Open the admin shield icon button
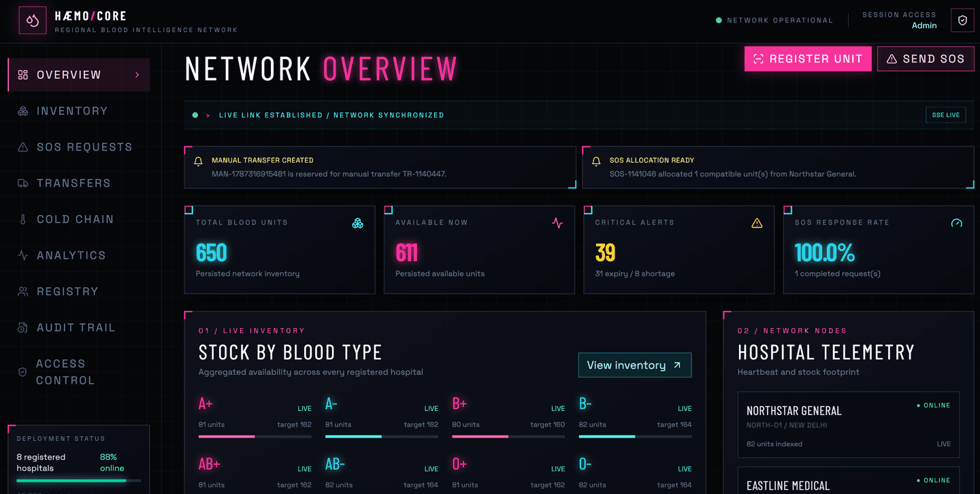Image resolution: width=980 pixels, height=494 pixels. point(962,20)
